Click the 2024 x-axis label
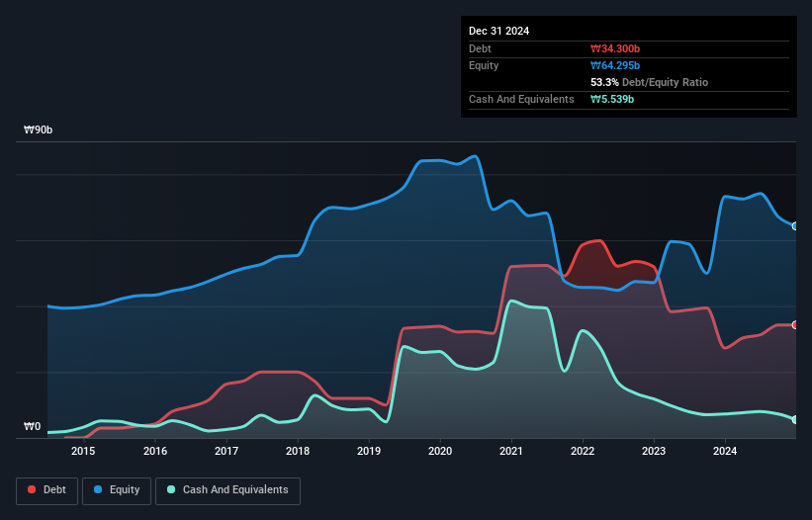The image size is (812, 520). pyautogui.click(x=725, y=451)
